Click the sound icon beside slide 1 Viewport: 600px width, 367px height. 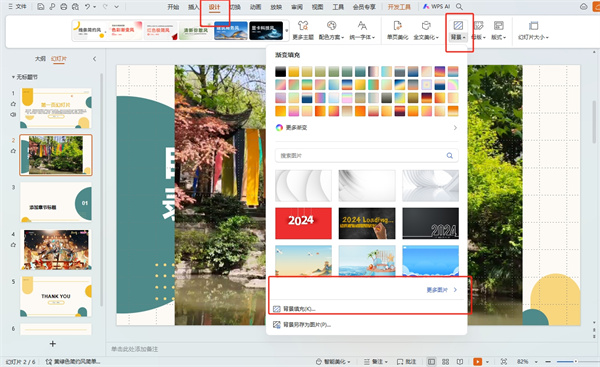(x=13, y=114)
